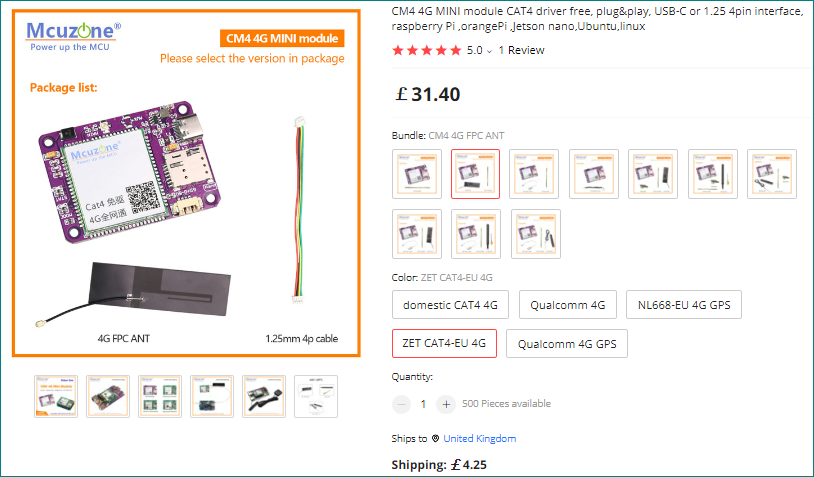Decrease quantity with the minus button
Screen dimensions: 814x477
pyautogui.click(x=402, y=404)
